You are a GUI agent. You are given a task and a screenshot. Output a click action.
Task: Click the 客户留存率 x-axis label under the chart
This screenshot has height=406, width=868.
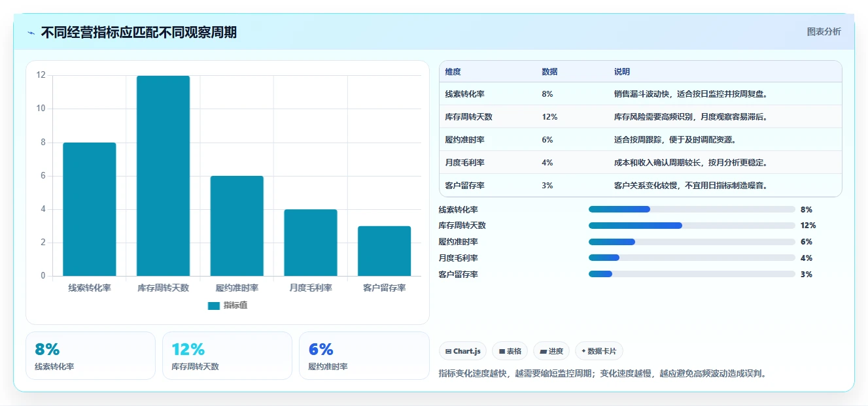[x=385, y=288]
